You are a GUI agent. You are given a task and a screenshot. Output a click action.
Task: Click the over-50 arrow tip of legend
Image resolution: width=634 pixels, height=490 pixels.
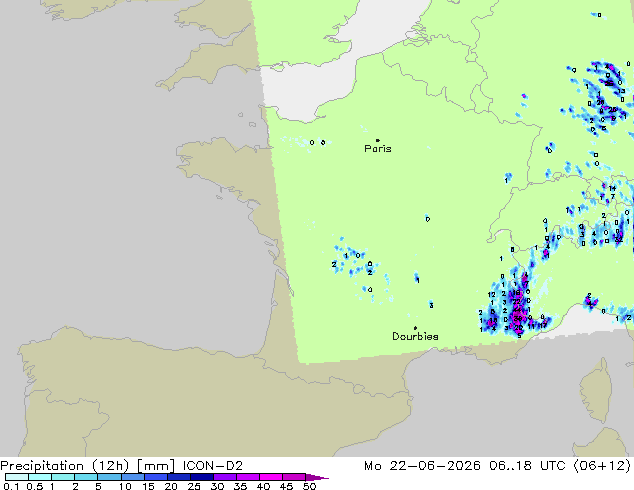pyautogui.click(x=317, y=477)
